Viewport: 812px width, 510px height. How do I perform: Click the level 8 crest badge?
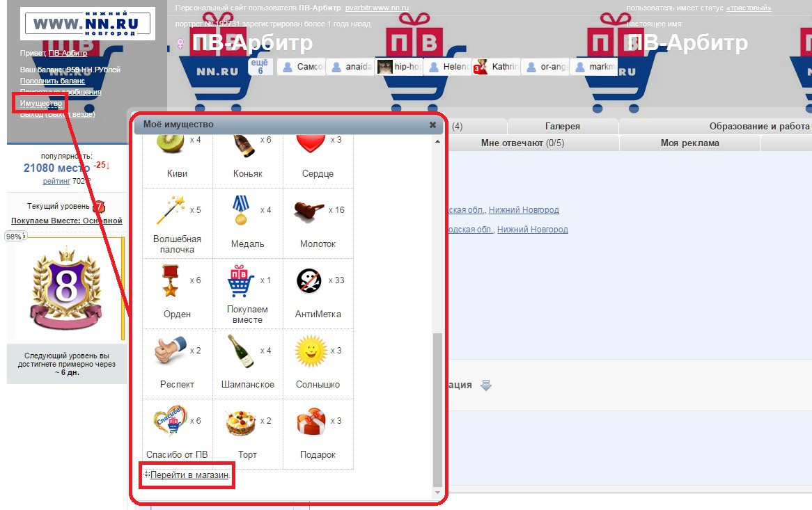coord(66,289)
